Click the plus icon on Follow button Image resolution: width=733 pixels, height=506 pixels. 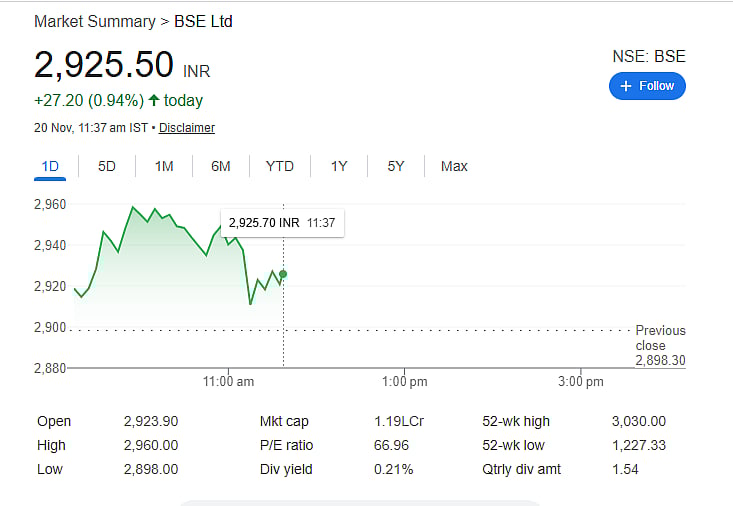coord(626,86)
